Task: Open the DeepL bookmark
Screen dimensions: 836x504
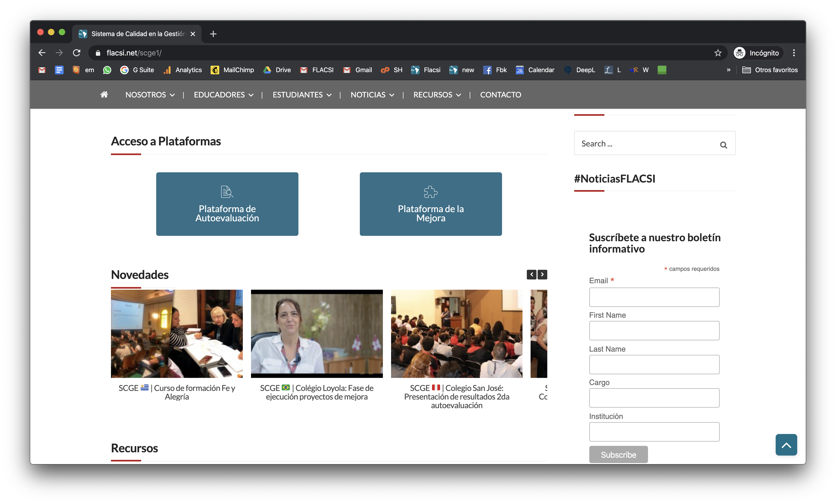Action: (580, 70)
